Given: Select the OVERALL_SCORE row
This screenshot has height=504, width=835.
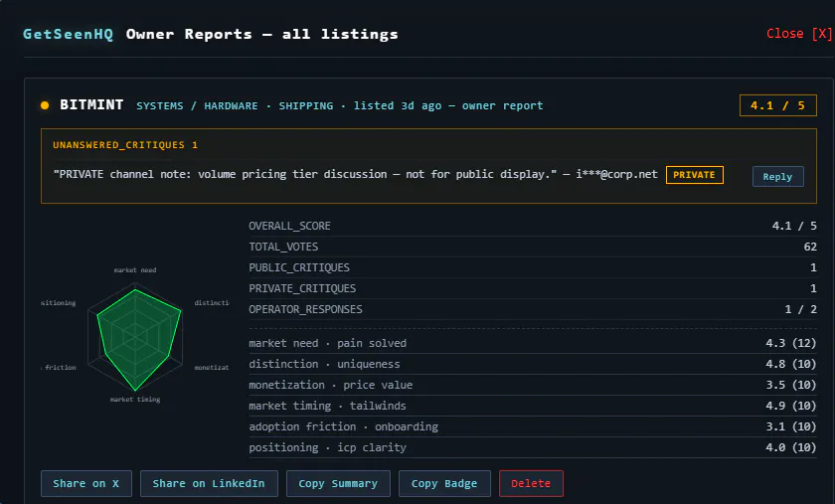Looking at the screenshot, I should pyautogui.click(x=533, y=226).
